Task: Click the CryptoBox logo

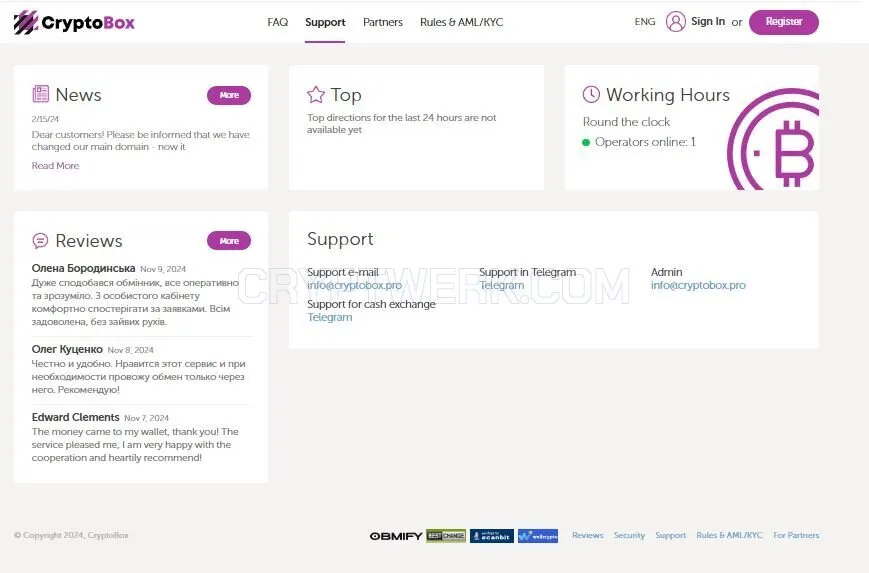Action: [x=74, y=22]
